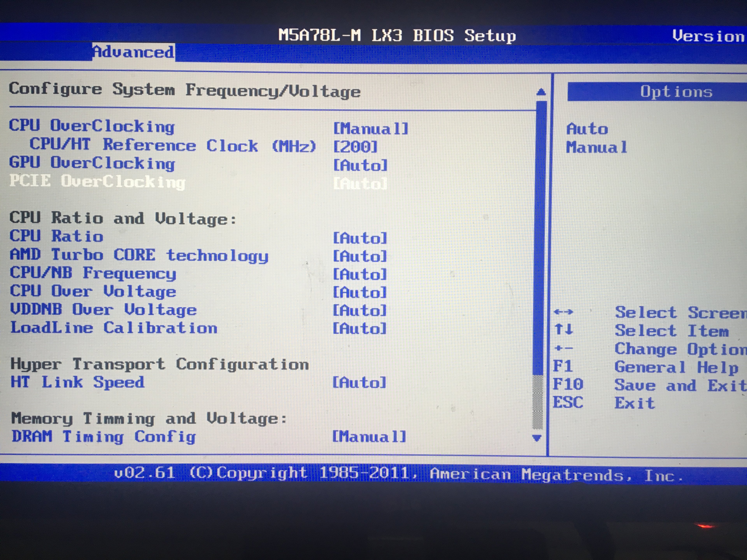Click the scrollbar up arrow
The width and height of the screenshot is (747, 560).
point(541,92)
